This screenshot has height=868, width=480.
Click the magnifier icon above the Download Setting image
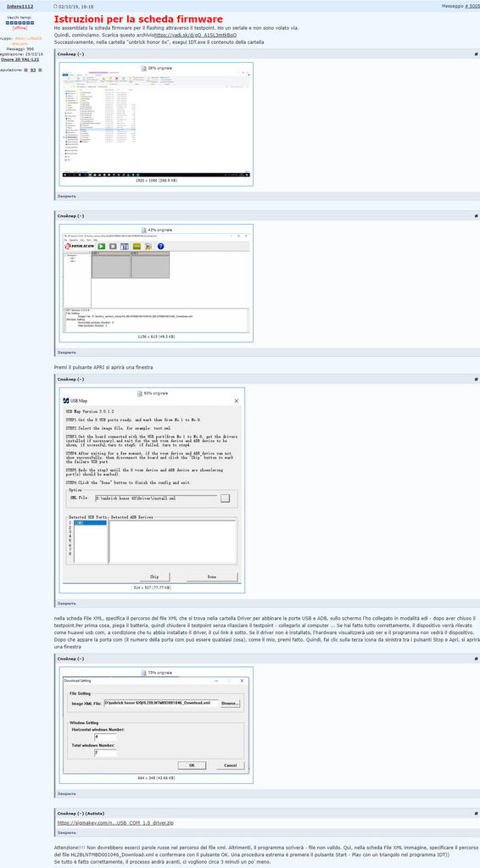pyautogui.click(x=144, y=672)
